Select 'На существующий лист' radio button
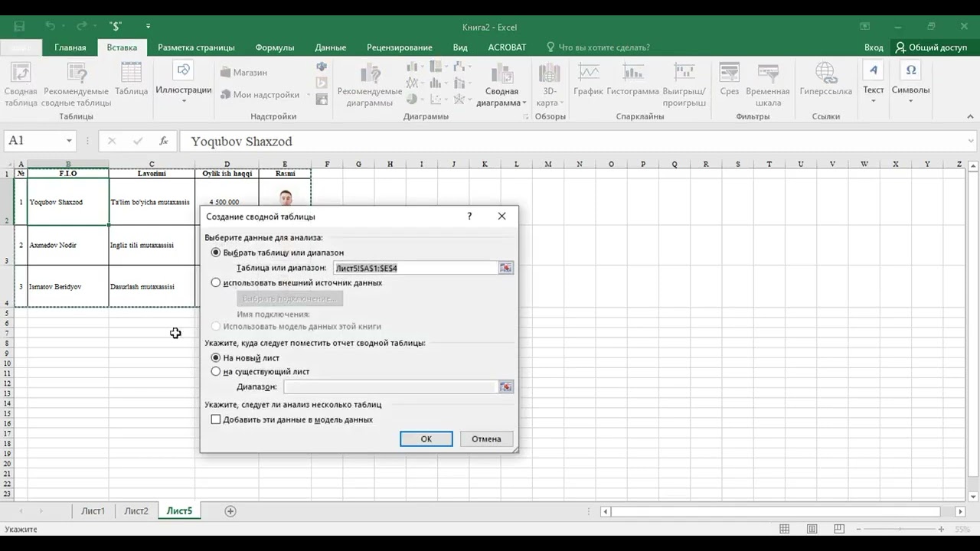The image size is (980, 551). 216,372
